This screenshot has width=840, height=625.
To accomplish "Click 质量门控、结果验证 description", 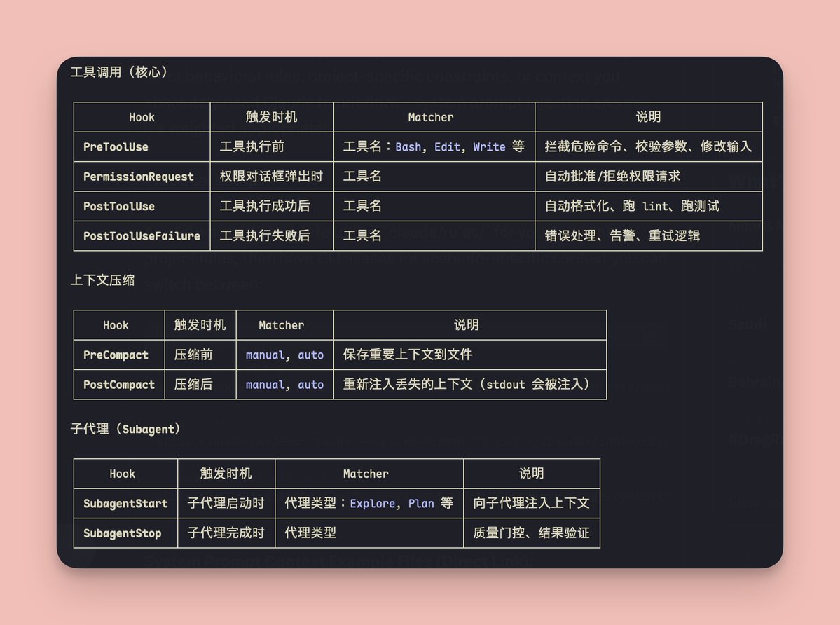I will pos(532,533).
